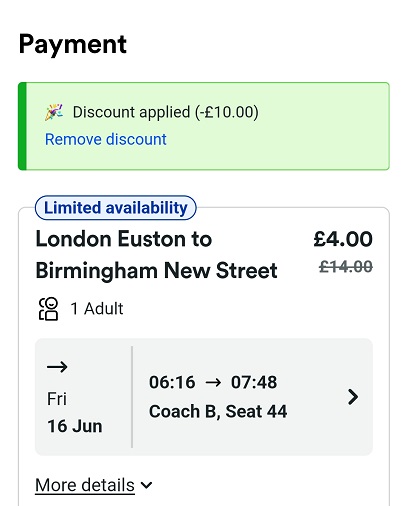This screenshot has height=506, width=408.
Task: Click the Payment page heading
Action: click(x=73, y=44)
